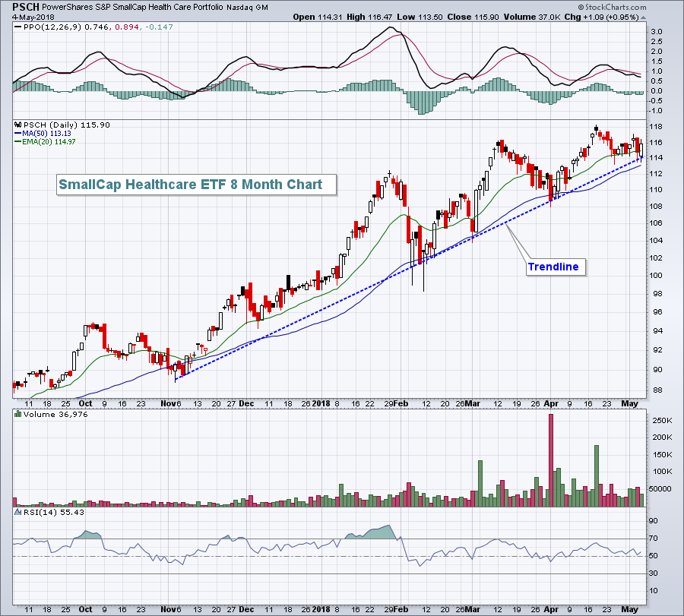Click the red 0.894 PPO signal value
Screen dimensions: 684x616
(x=127, y=27)
